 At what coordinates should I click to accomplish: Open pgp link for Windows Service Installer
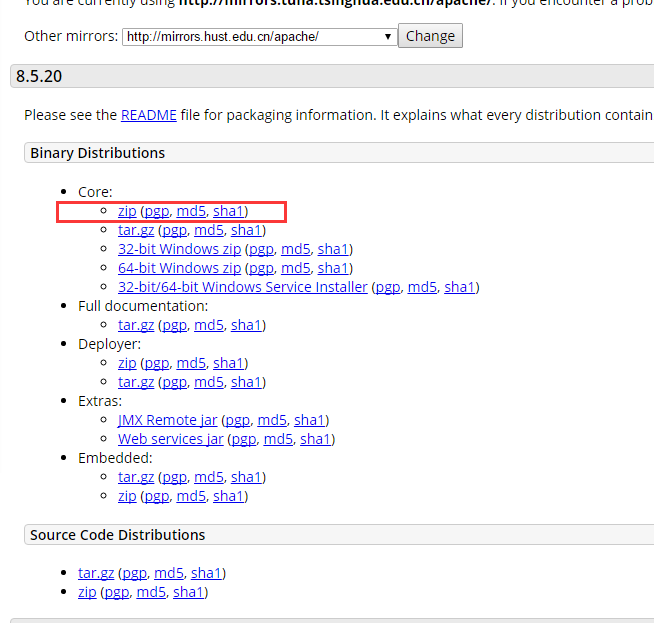point(388,287)
